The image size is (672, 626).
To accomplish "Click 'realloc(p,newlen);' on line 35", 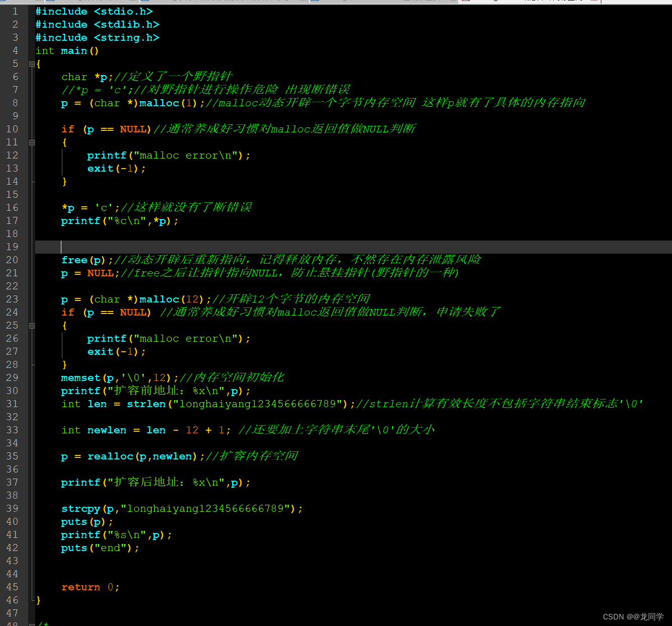I will (146, 456).
